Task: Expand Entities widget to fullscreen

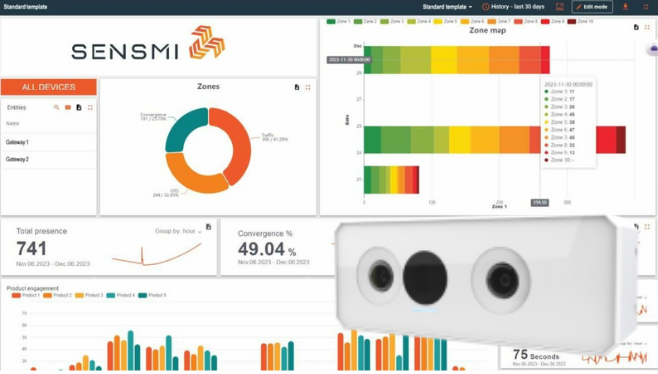Action: point(90,107)
